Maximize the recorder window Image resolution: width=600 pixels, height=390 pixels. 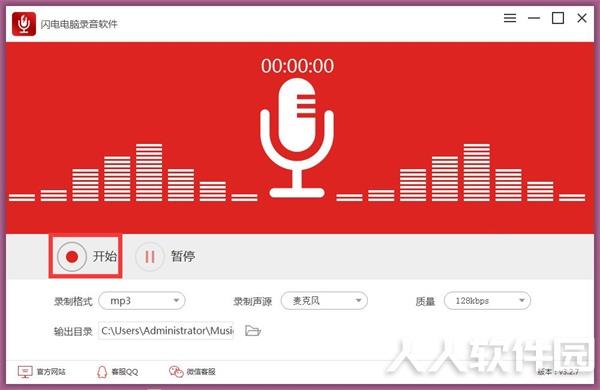tap(558, 18)
